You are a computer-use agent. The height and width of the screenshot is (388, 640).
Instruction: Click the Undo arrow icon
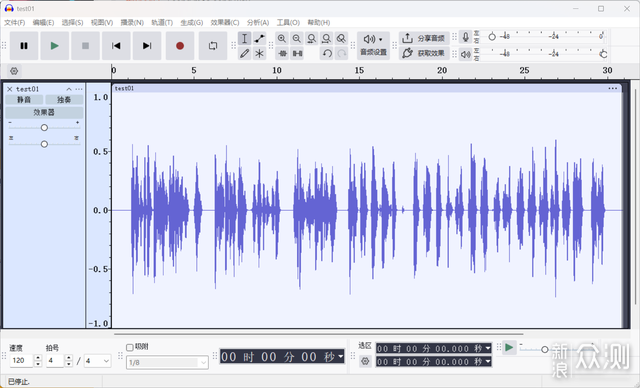pyautogui.click(x=327, y=53)
